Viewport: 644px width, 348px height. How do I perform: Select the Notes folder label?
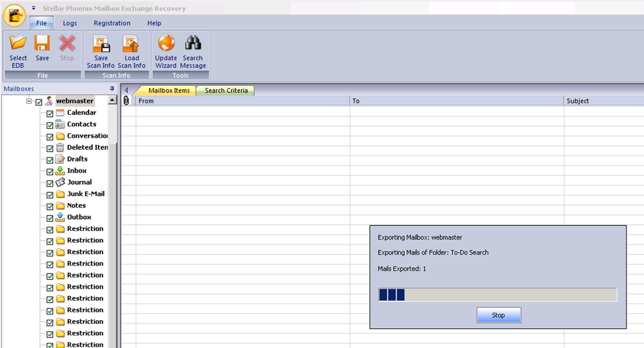click(76, 205)
